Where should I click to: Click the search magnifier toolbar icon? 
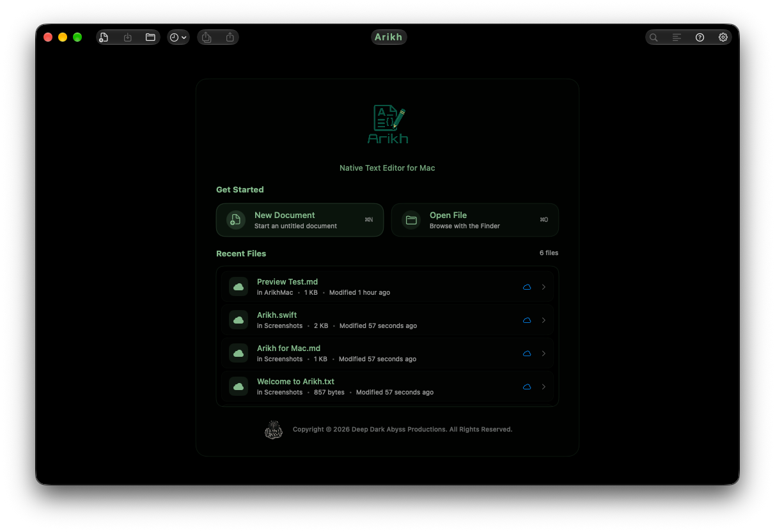click(654, 37)
